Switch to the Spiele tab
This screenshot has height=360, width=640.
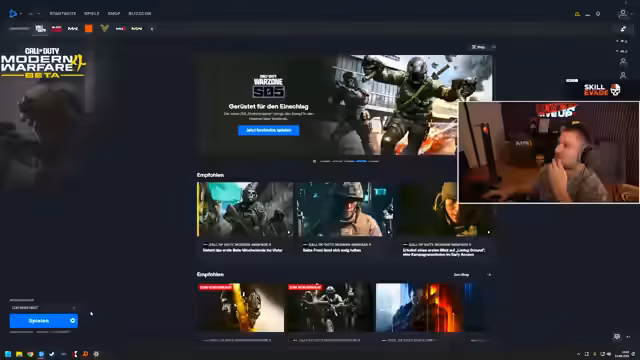pos(91,13)
